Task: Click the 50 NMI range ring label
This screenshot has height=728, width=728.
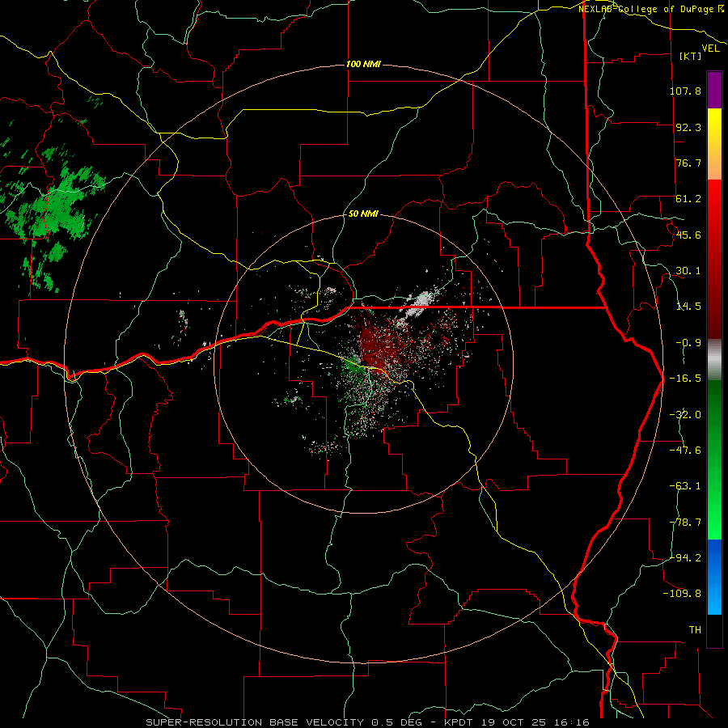Action: tap(363, 214)
